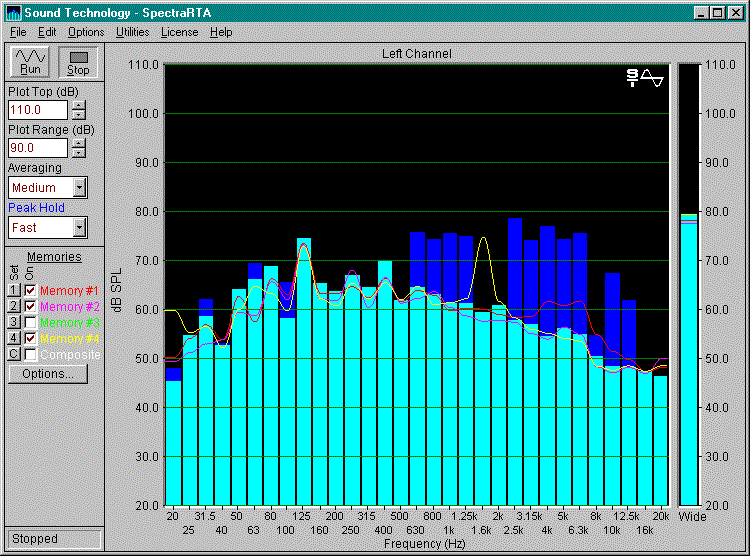The width and height of the screenshot is (750, 556).
Task: Set Memory #2 with button 2
Action: (x=14, y=306)
